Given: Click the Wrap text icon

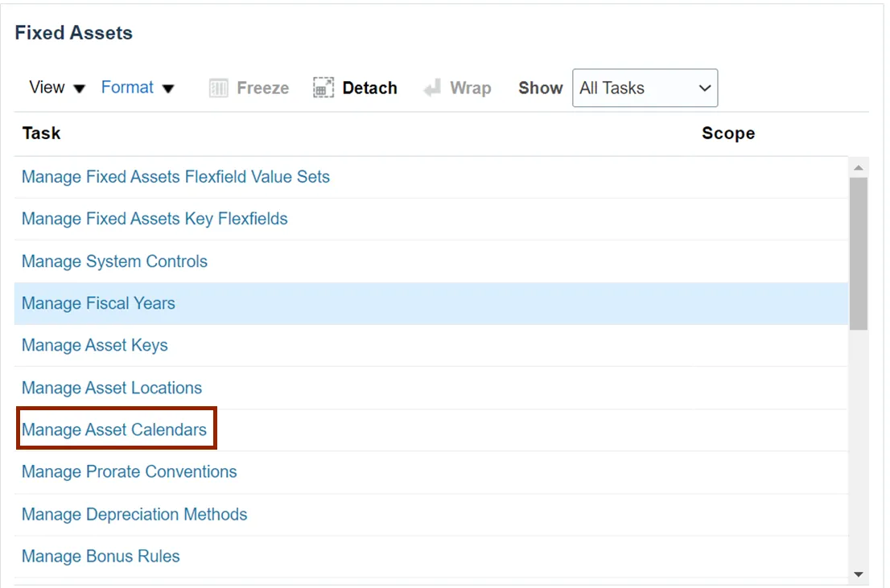Looking at the screenshot, I should (x=432, y=88).
